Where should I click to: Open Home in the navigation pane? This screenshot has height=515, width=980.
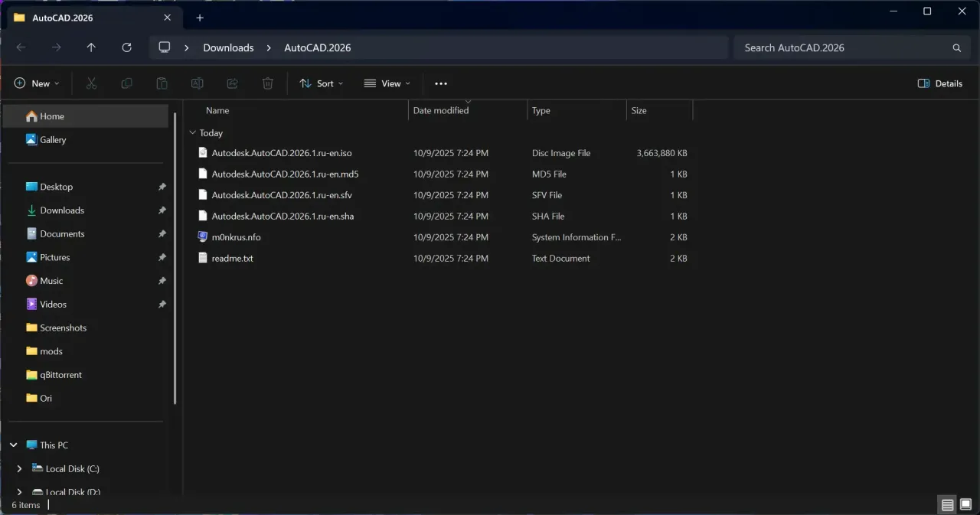pyautogui.click(x=86, y=116)
